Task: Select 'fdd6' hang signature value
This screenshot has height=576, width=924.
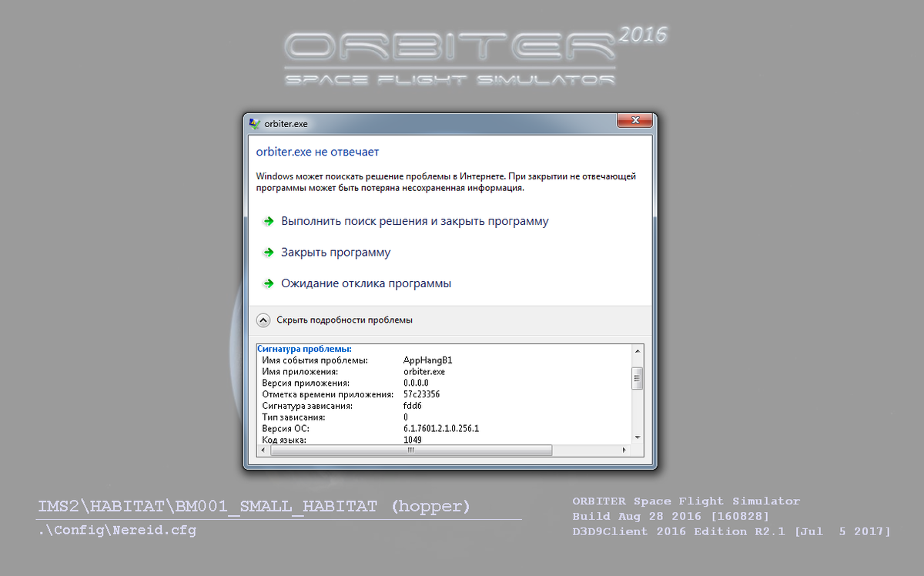Action: pyautogui.click(x=413, y=406)
